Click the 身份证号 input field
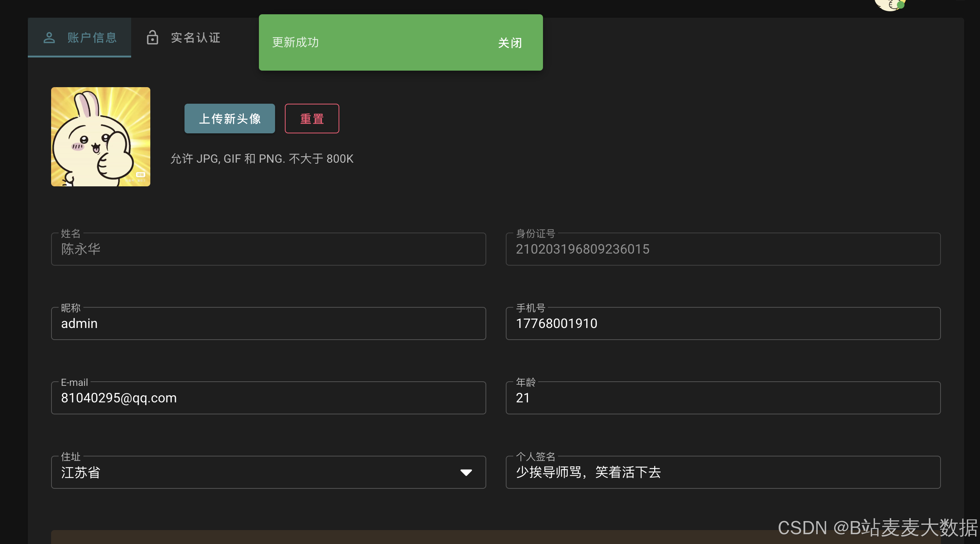This screenshot has height=544, width=980. 723,249
